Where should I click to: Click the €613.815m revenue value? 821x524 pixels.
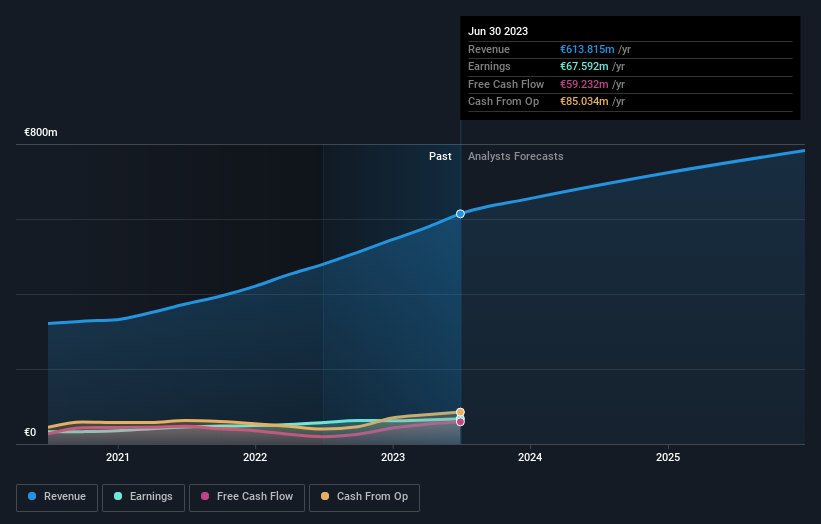tap(587, 49)
